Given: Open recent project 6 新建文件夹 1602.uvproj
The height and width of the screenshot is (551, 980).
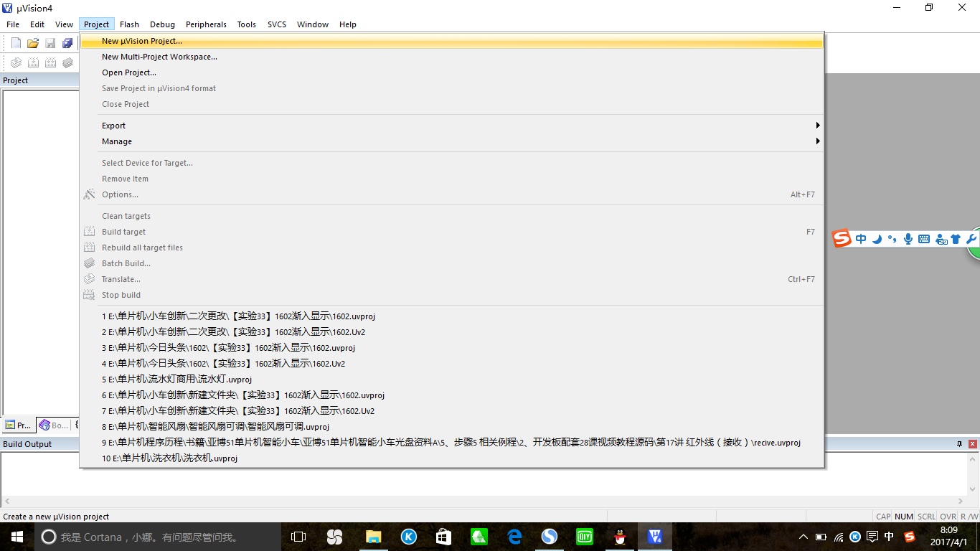Looking at the screenshot, I should pos(452,395).
